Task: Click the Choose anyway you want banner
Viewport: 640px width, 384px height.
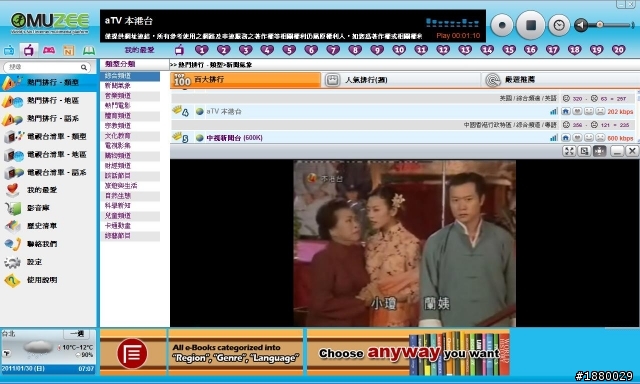Action: (409, 353)
